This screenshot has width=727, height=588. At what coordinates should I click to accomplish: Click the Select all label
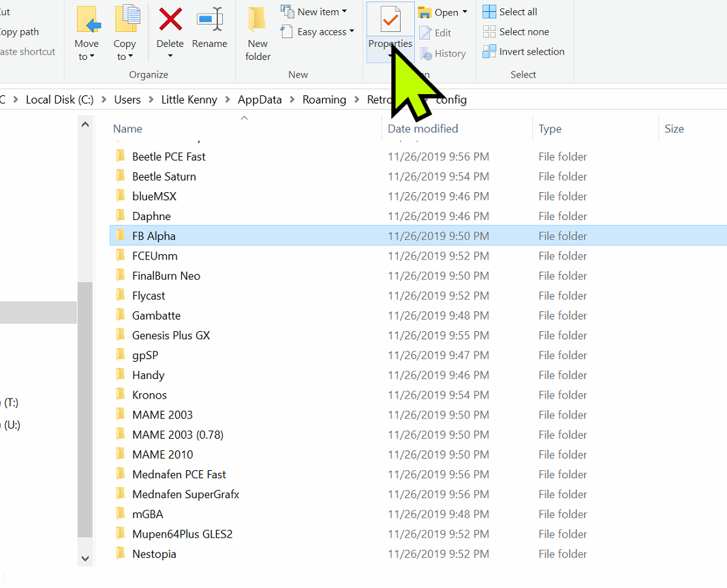(x=518, y=12)
